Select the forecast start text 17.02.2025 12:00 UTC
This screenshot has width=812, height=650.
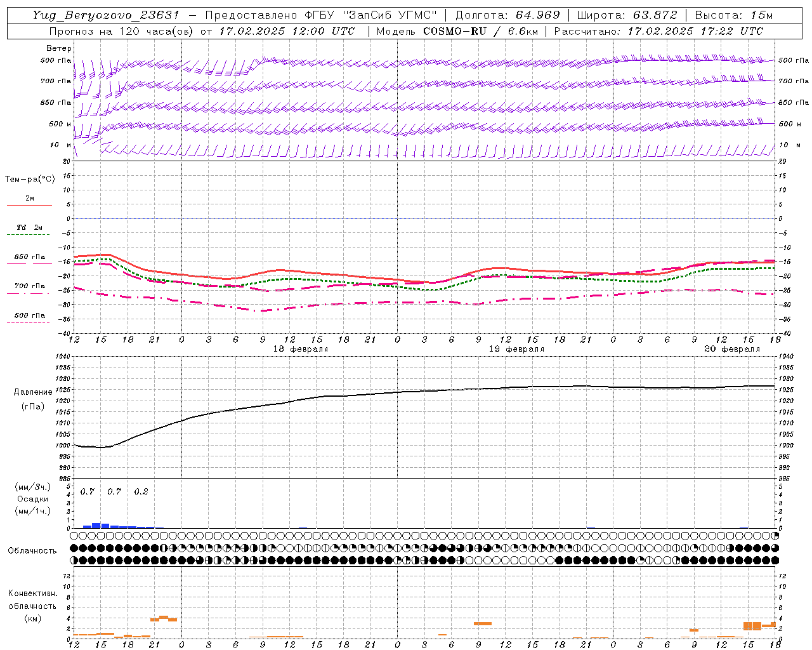287,31
